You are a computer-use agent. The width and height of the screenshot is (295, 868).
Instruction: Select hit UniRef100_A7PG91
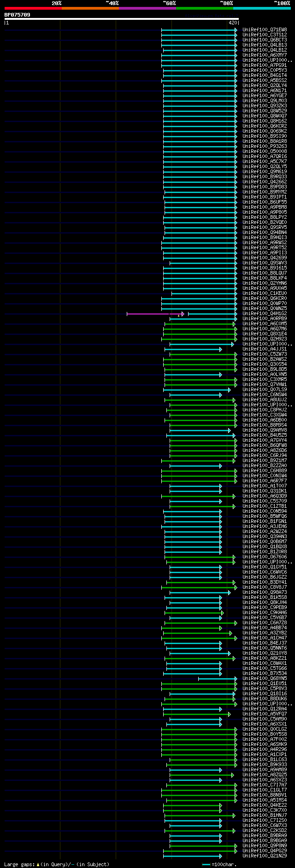(x=265, y=65)
